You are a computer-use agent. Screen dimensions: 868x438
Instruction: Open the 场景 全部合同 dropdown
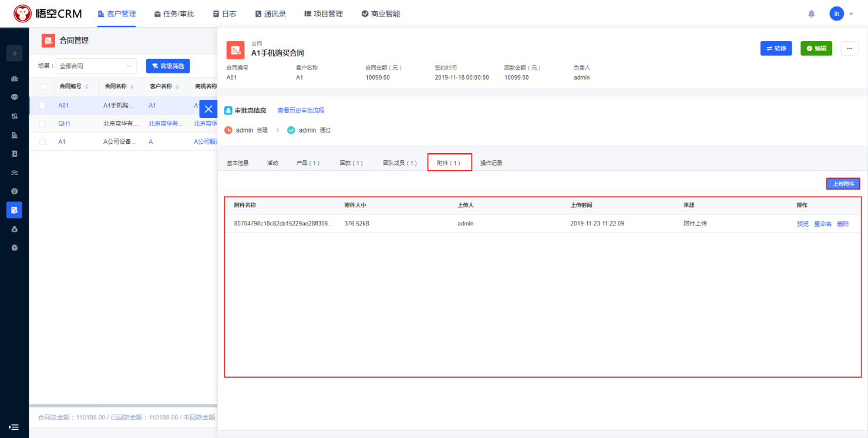96,66
